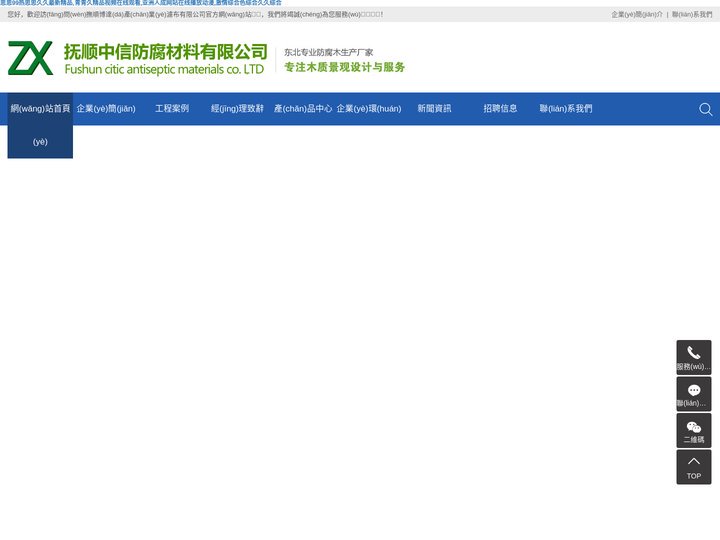Open the chat bubble contact widget

(693, 394)
